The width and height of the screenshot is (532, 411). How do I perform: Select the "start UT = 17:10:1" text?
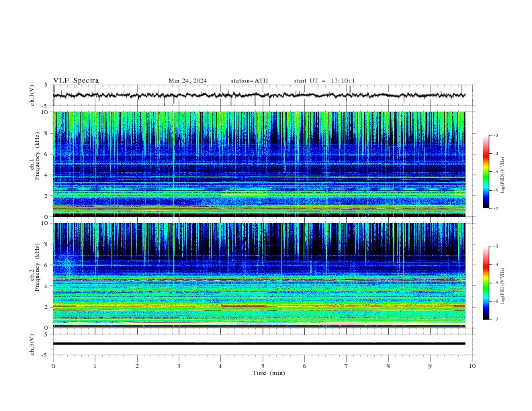324,81
